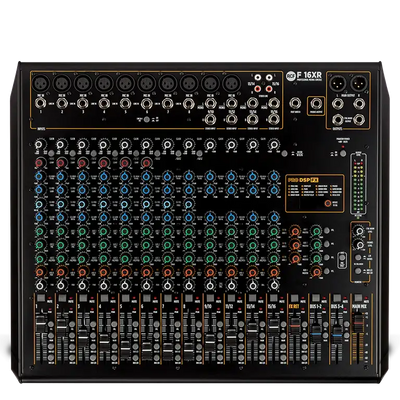Adjust the top green aux master knob
Viewport: 400px width, 400px height.
(316, 231)
